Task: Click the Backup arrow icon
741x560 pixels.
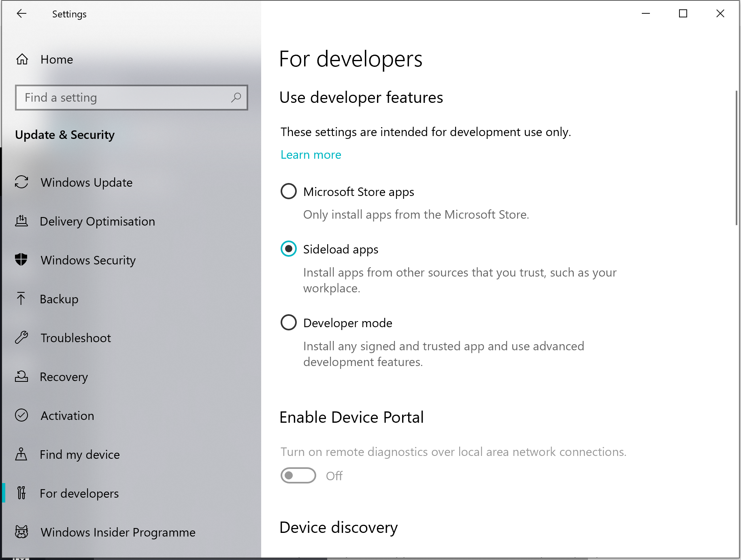Action: [21, 299]
